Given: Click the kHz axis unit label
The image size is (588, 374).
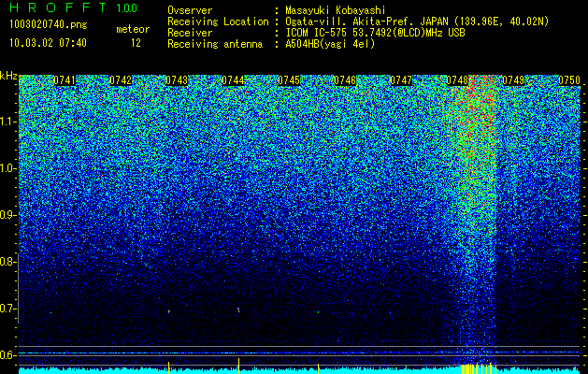Looking at the screenshot, I should click(8, 76).
